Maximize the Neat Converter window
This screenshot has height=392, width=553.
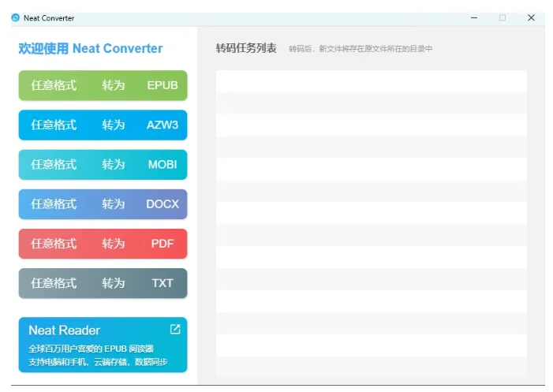pos(503,17)
